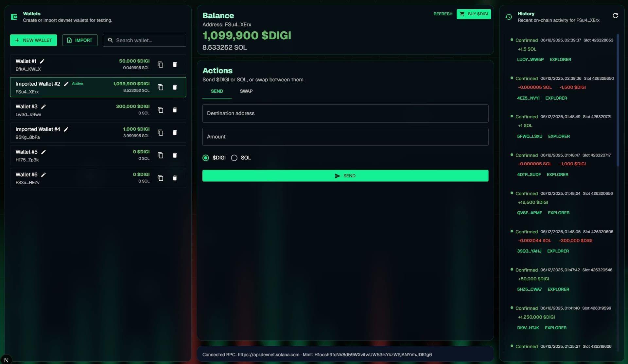This screenshot has width=628, height=364.
Task: Refresh history with circular arrow icon
Action: [615, 15]
